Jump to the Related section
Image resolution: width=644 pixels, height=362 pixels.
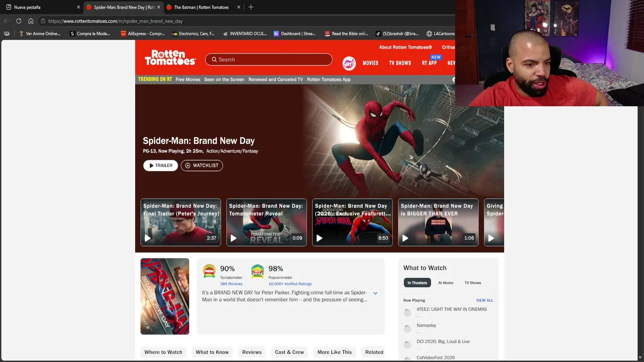[374, 352]
